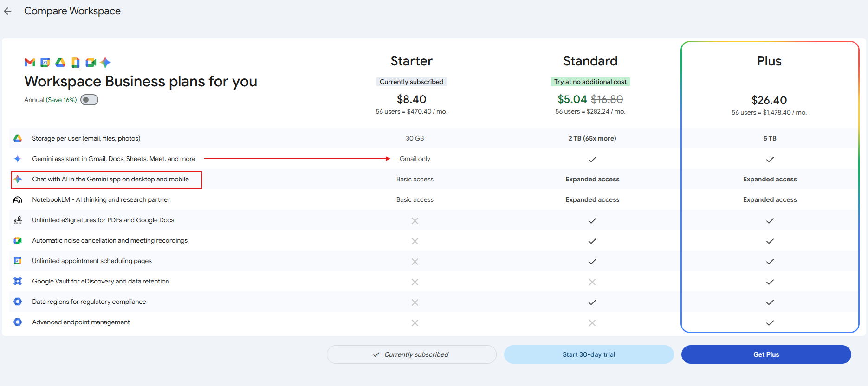Click the Gmail icon in header
Image resolution: width=868 pixels, height=386 pixels.
click(x=30, y=62)
